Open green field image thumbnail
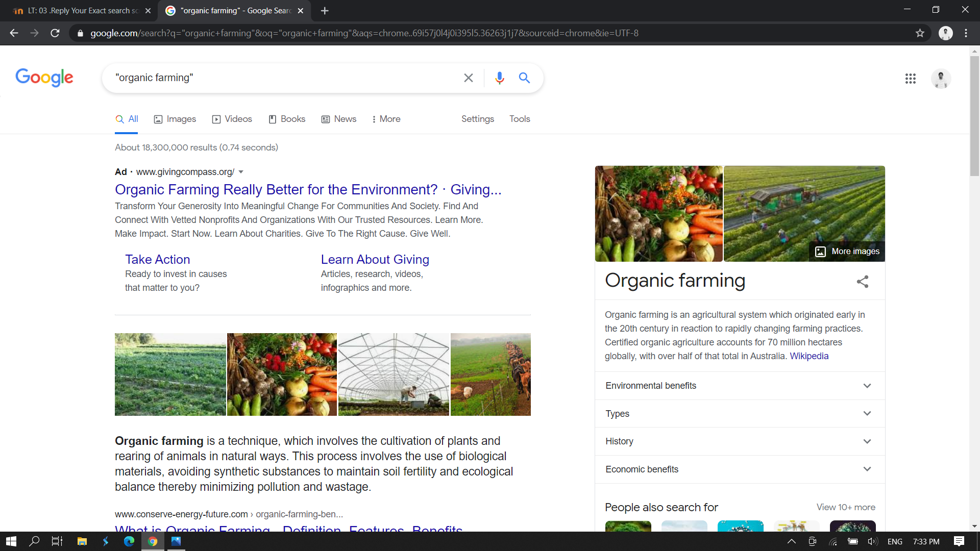This screenshot has width=980, height=551. coord(170,374)
